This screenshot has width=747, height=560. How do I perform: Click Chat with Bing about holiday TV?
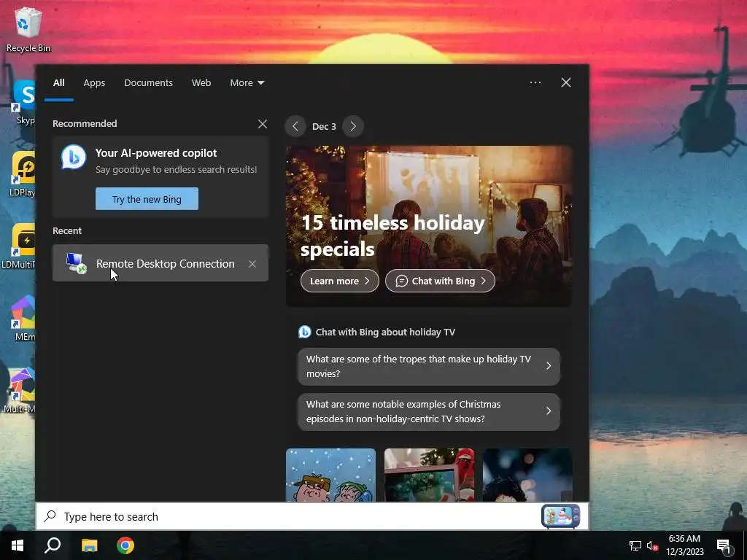[x=385, y=332]
